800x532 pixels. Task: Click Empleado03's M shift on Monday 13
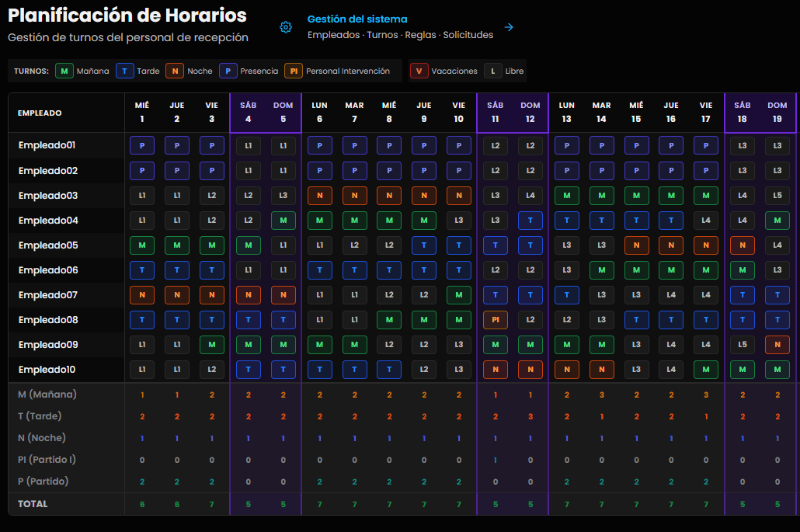tap(567, 196)
